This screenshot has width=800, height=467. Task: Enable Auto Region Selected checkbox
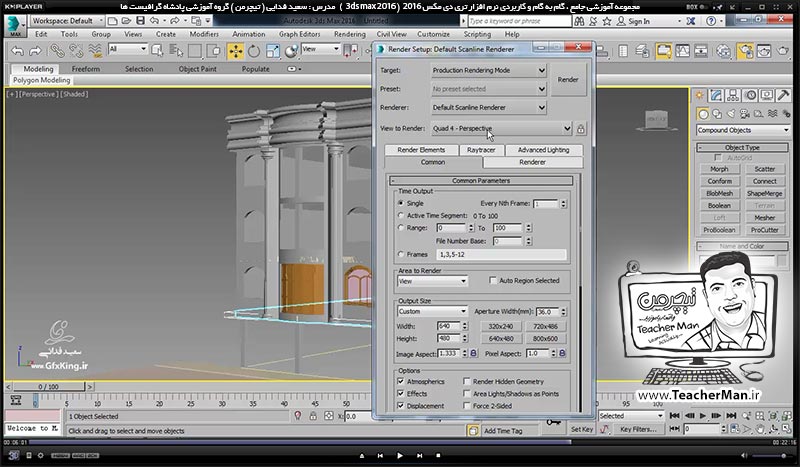(x=493, y=280)
